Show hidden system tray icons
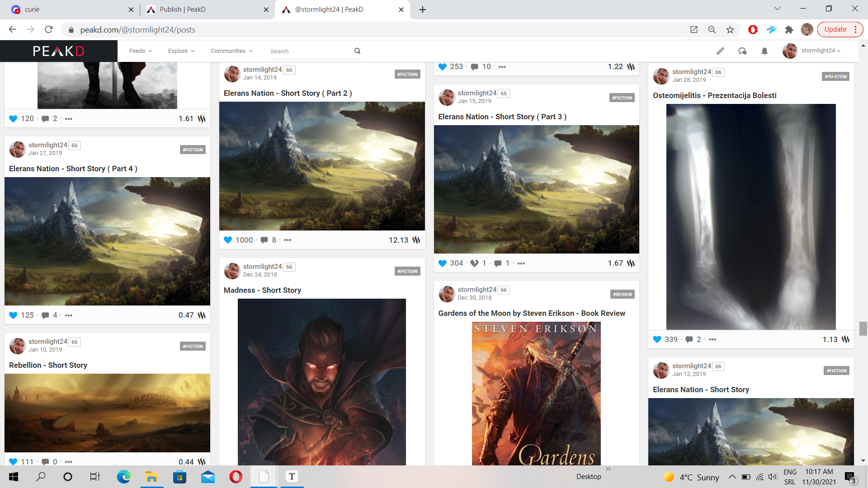This screenshot has height=488, width=868. [x=732, y=477]
